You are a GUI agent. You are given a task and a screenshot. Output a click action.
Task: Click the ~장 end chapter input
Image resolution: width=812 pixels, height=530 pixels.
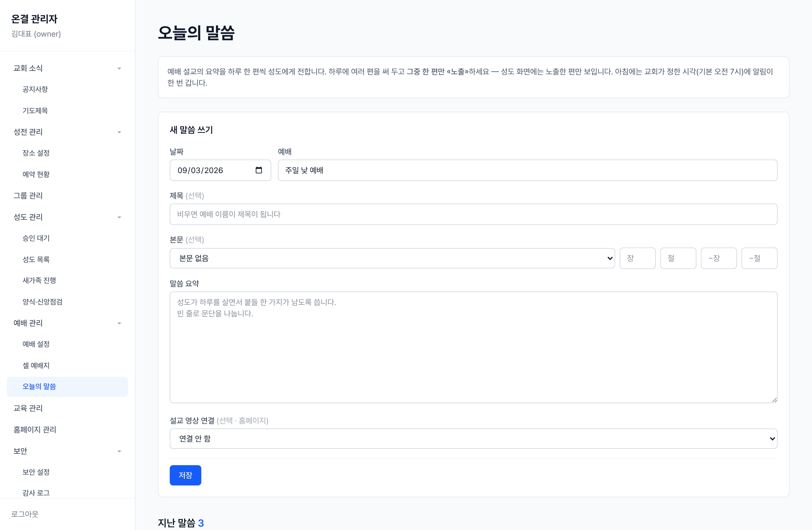point(718,258)
